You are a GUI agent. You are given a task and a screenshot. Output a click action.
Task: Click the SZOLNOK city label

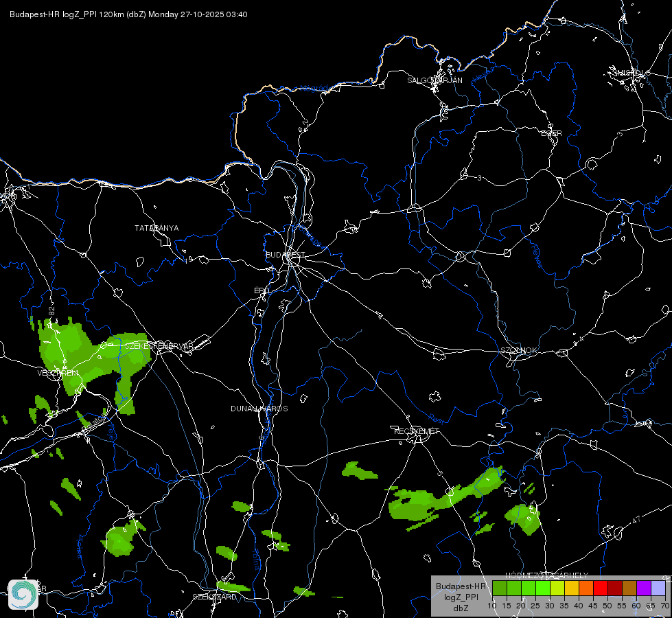point(518,350)
